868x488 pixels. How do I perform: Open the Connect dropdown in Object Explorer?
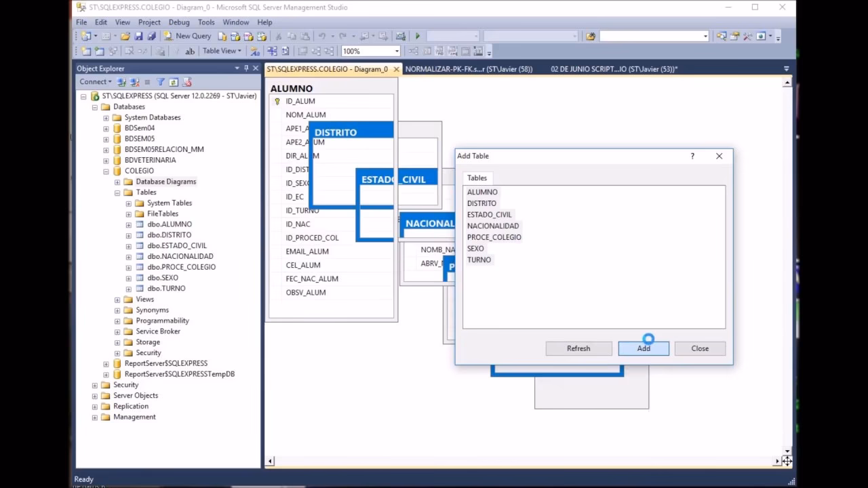point(96,82)
